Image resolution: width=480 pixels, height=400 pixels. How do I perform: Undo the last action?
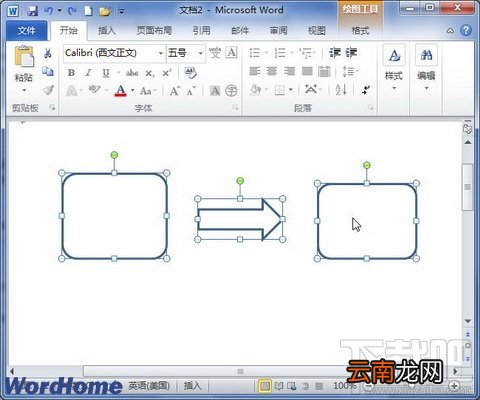(x=49, y=11)
